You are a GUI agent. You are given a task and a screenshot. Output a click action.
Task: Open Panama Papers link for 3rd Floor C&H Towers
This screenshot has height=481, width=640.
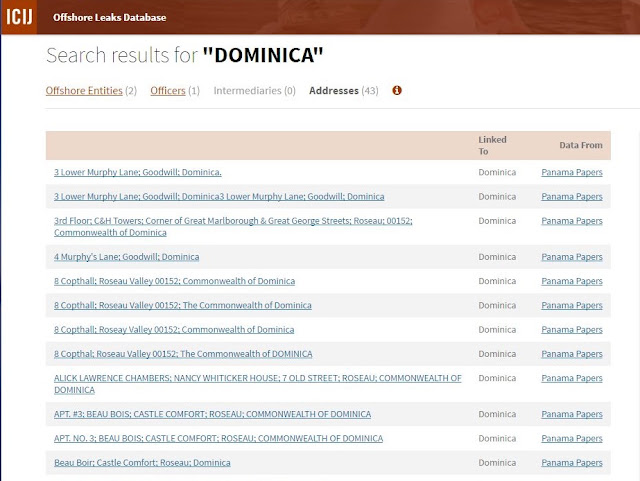tap(571, 221)
